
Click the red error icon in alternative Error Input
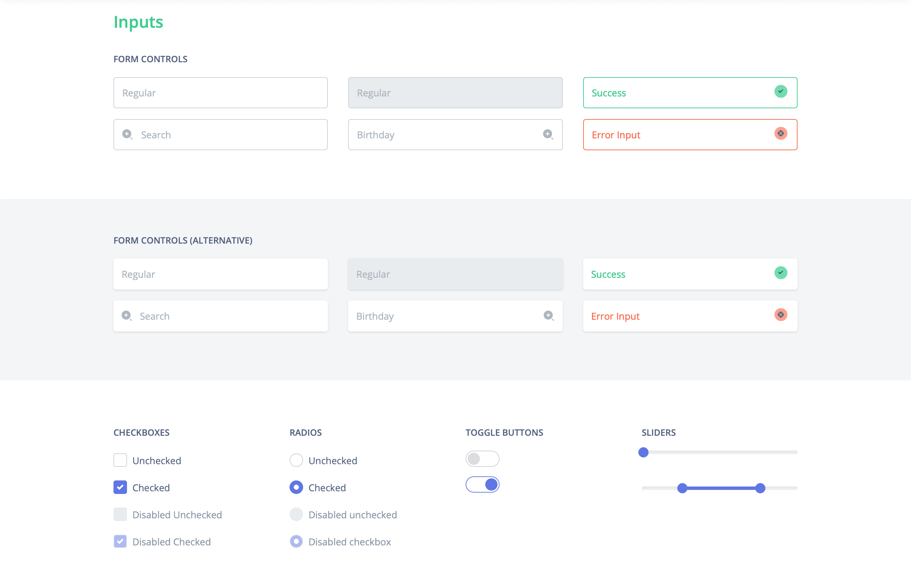tap(780, 315)
